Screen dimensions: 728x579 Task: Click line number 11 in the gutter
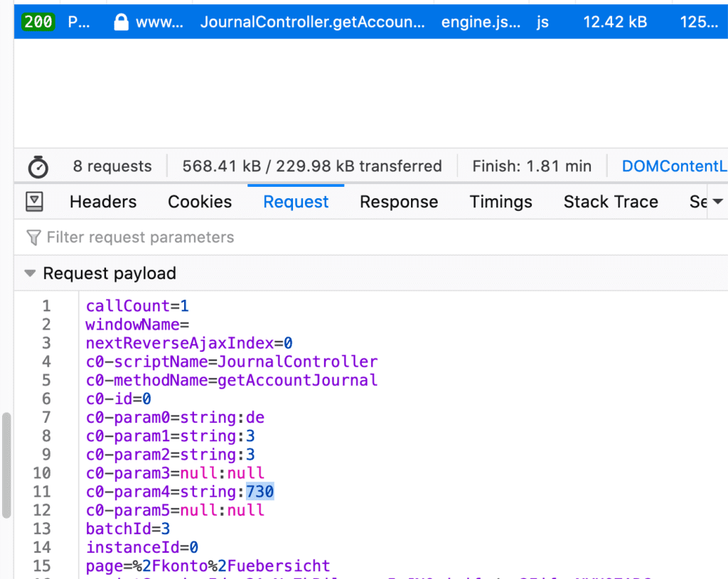click(42, 492)
